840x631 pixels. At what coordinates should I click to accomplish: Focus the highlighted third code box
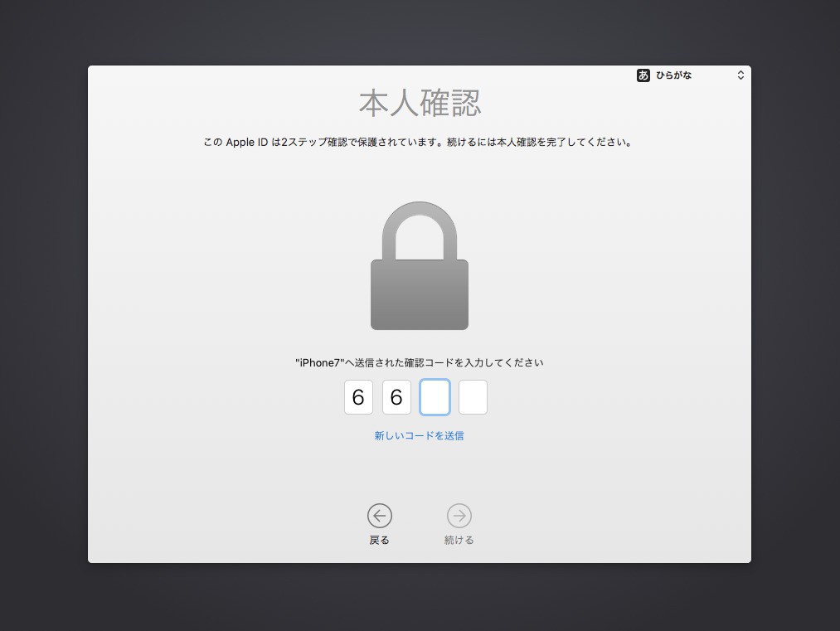tap(435, 397)
